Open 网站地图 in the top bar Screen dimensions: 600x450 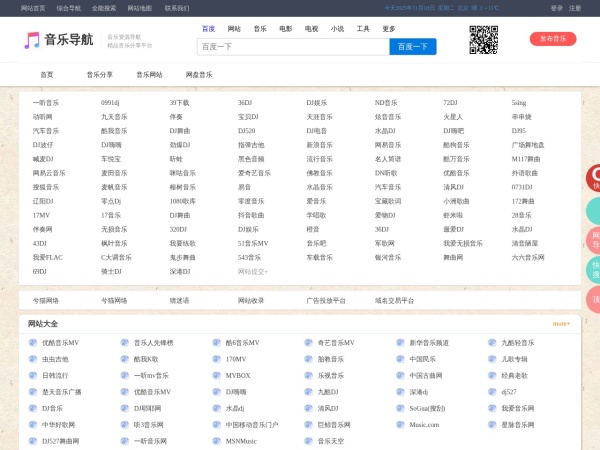140,8
